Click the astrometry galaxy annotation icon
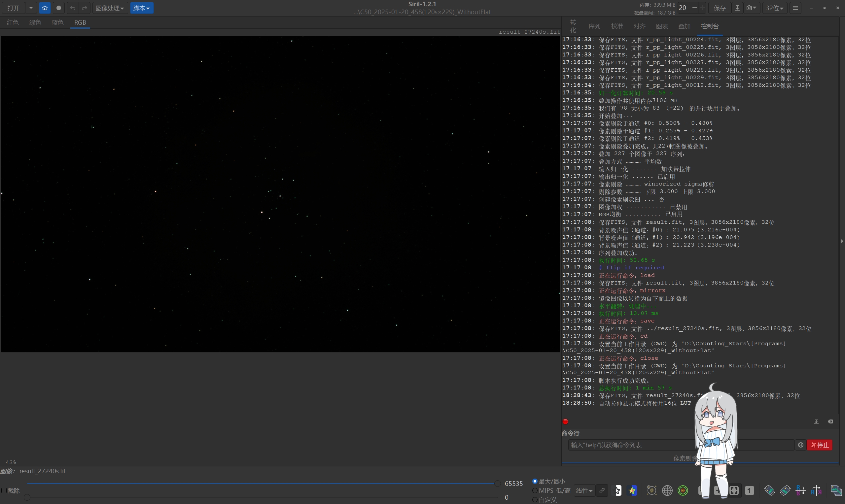The width and height of the screenshot is (845, 504). click(x=652, y=490)
